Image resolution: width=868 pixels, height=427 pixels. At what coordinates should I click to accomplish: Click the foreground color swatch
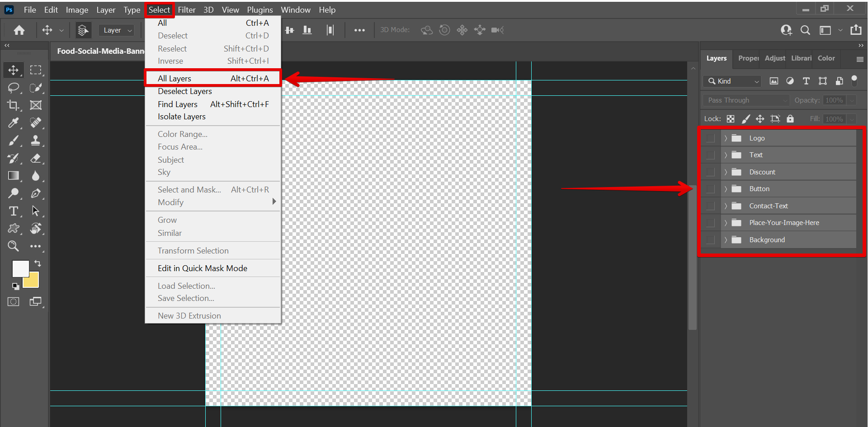[x=20, y=267]
